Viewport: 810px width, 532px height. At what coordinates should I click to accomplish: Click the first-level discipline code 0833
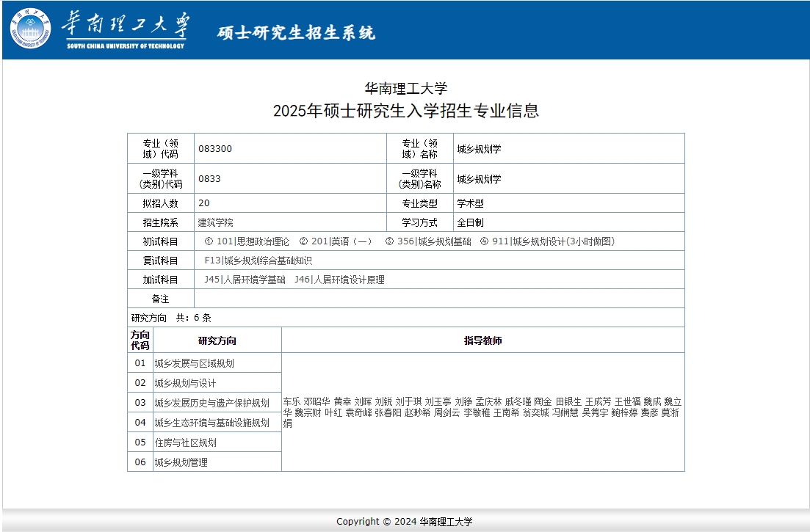[209, 178]
